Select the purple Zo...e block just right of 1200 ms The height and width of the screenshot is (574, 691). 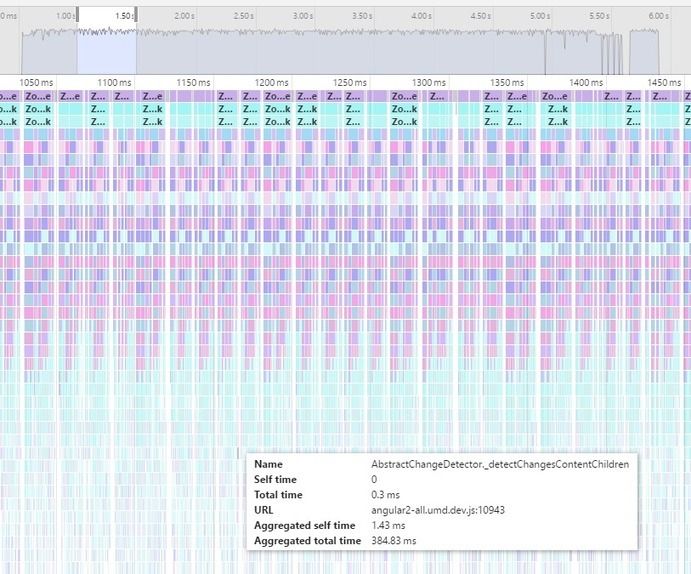(x=278, y=96)
